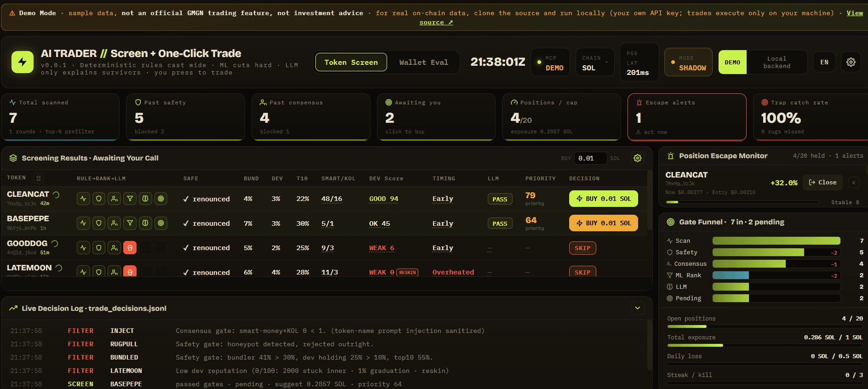Switch to DEMO data mode
The height and width of the screenshot is (389, 868).
(732, 62)
